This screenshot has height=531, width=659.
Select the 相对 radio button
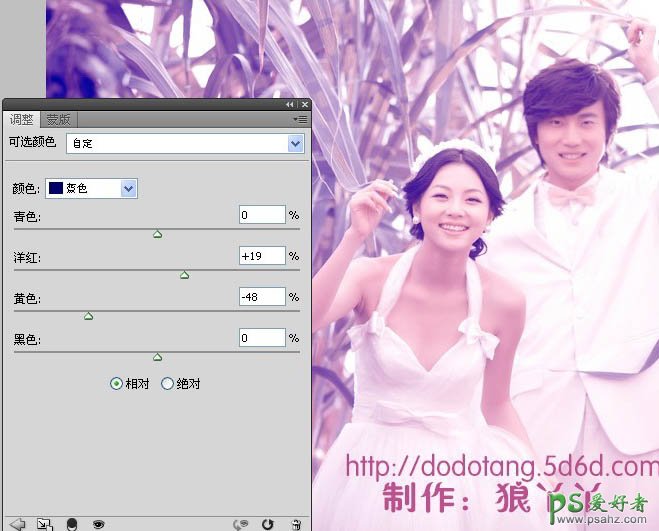(117, 383)
